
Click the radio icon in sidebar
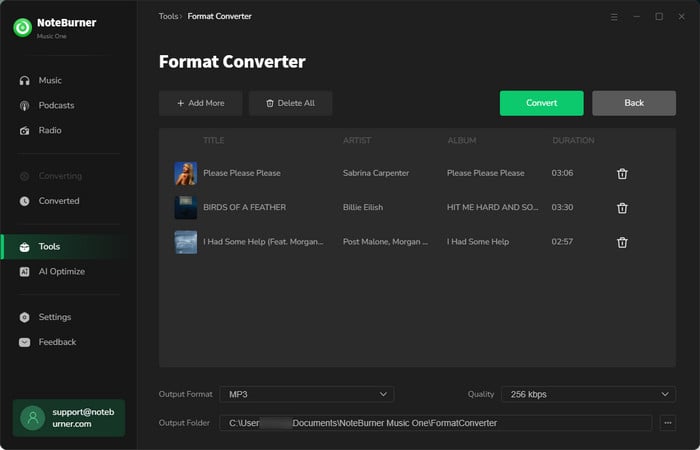pos(25,131)
